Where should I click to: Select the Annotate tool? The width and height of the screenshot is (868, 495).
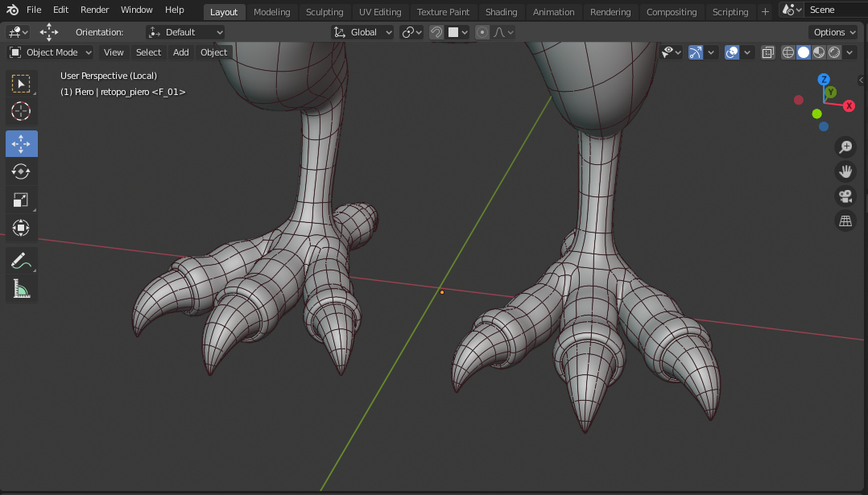(x=21, y=261)
